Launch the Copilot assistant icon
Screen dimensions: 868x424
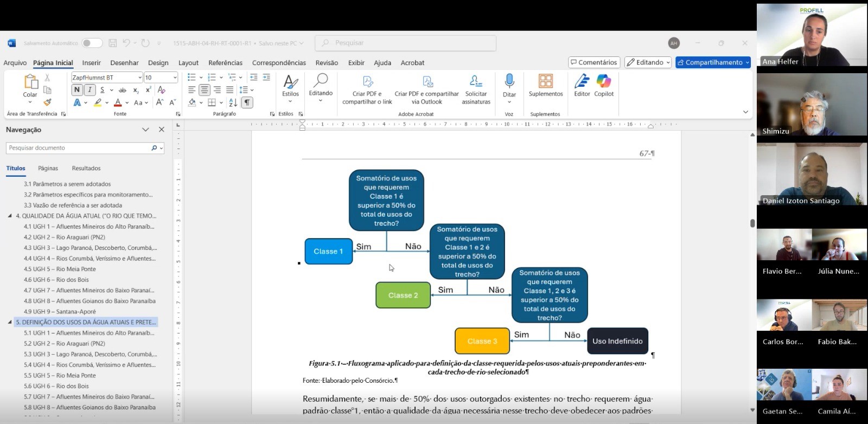603,85
